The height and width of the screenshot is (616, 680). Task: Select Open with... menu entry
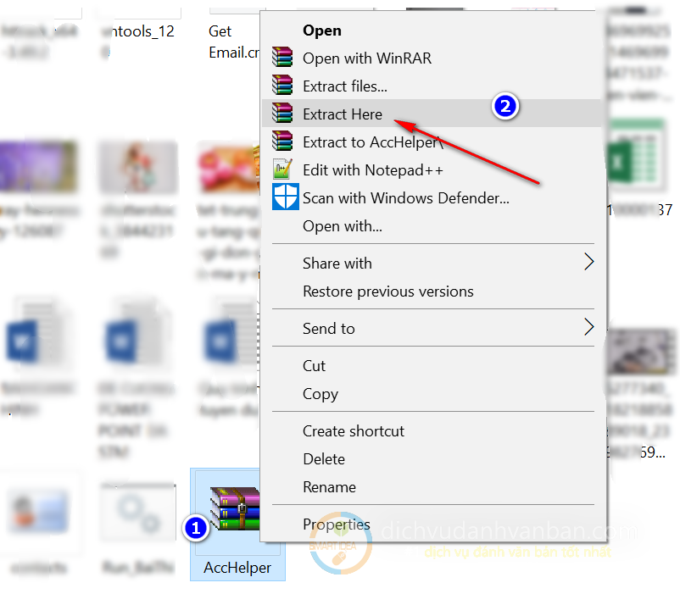coord(343,226)
